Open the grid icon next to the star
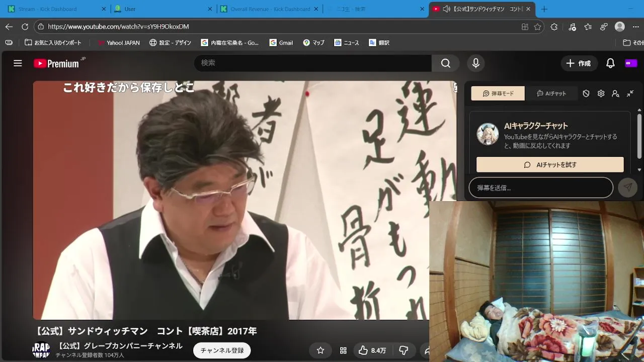 click(x=343, y=350)
